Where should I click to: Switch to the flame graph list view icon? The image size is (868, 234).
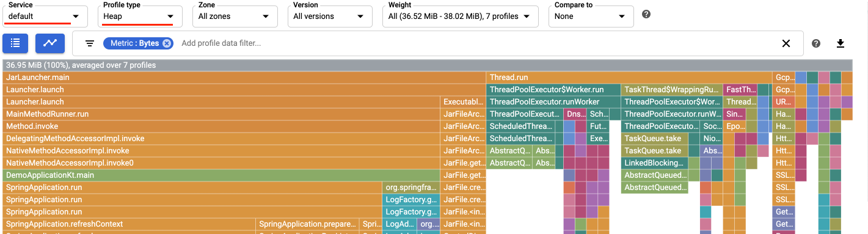click(15, 43)
